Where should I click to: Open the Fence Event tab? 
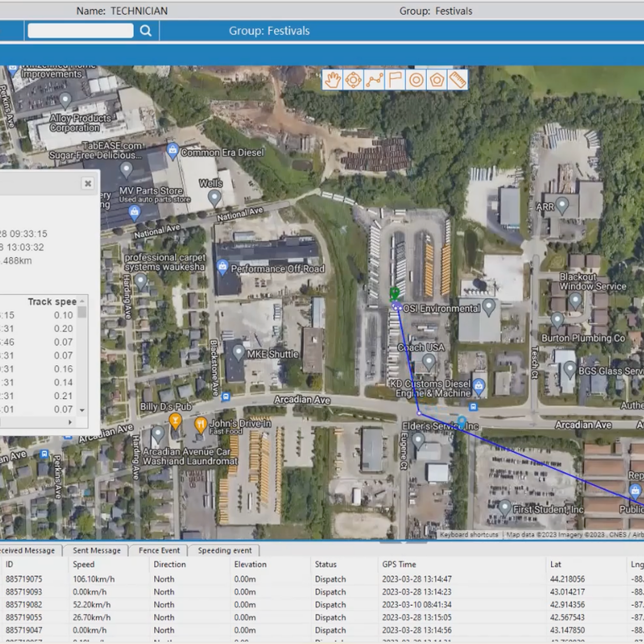click(x=159, y=550)
